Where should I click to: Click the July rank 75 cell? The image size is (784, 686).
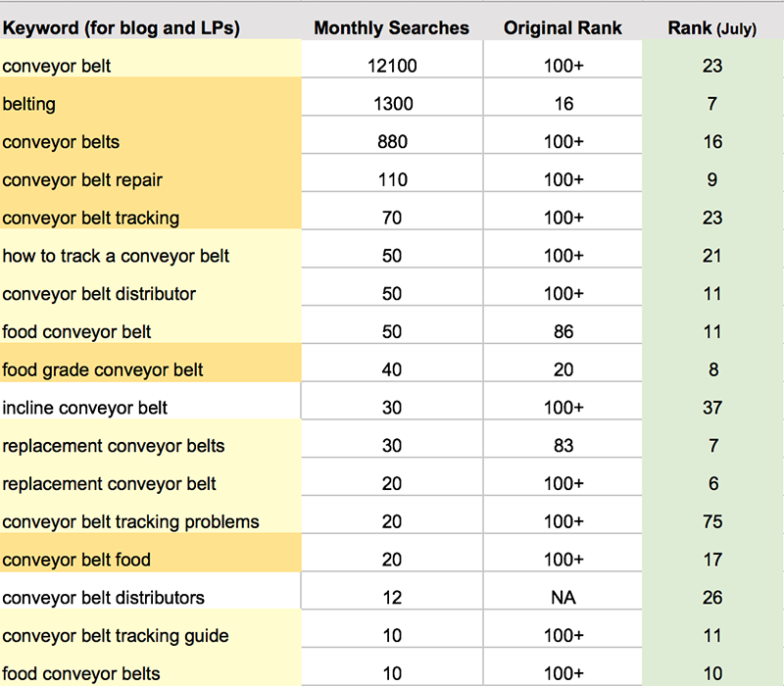coord(712,521)
